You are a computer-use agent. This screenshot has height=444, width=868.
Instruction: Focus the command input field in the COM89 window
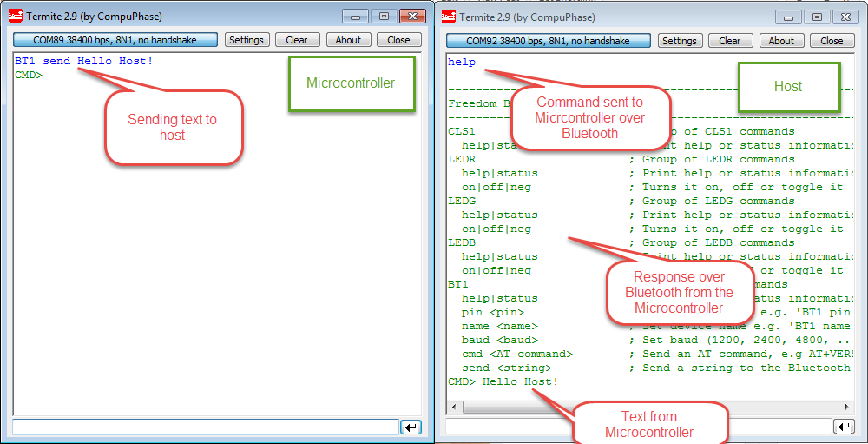coord(205,427)
